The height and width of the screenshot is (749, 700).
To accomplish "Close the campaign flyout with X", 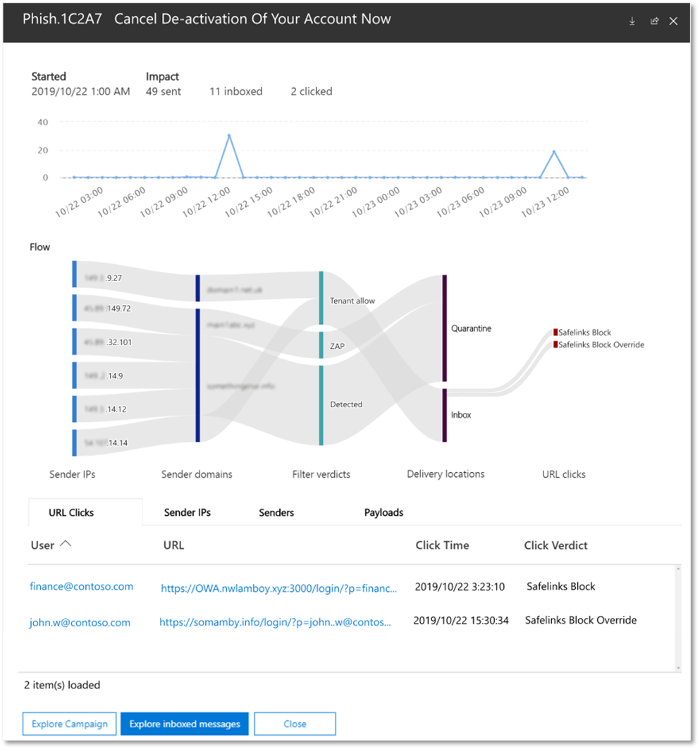I will (x=673, y=21).
